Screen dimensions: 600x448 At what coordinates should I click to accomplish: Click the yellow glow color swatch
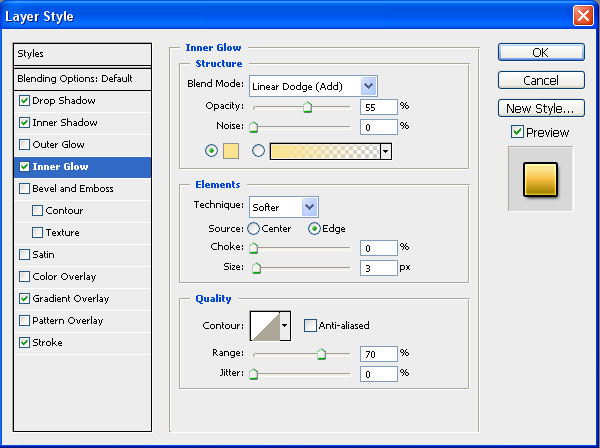231,151
